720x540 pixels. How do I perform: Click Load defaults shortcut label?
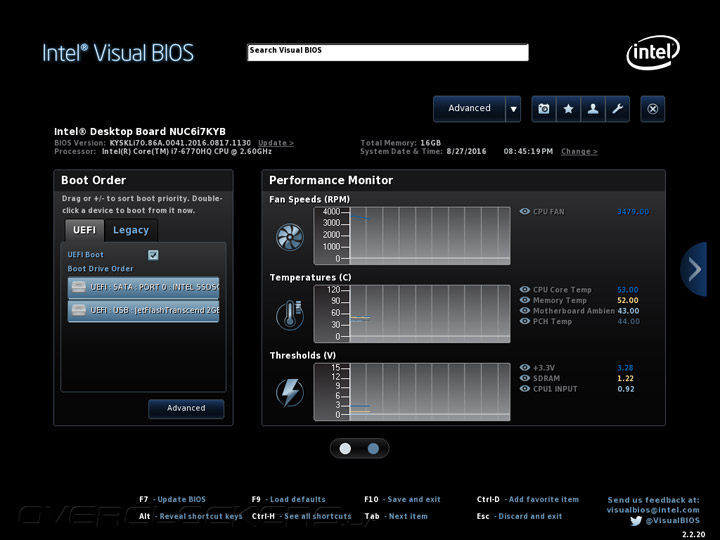tap(298, 499)
